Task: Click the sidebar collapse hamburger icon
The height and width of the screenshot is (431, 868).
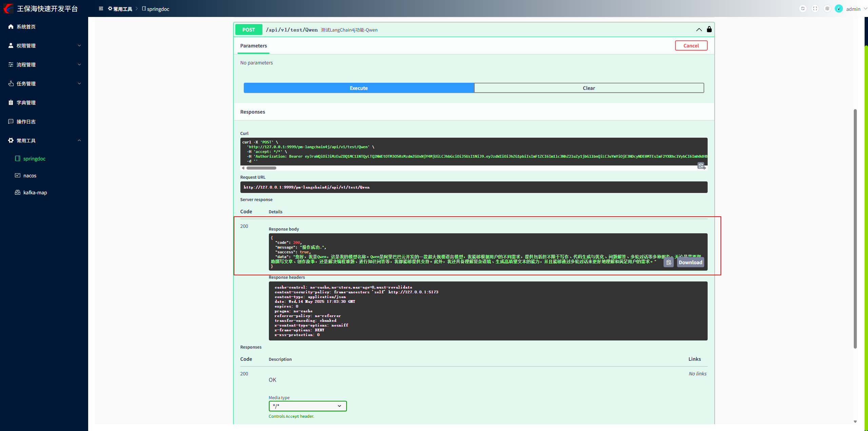Action: 101,9
